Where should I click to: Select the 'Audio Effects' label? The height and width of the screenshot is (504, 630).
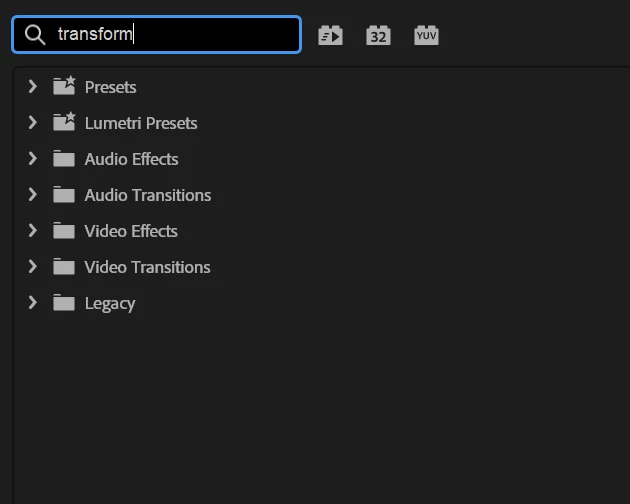point(131,159)
